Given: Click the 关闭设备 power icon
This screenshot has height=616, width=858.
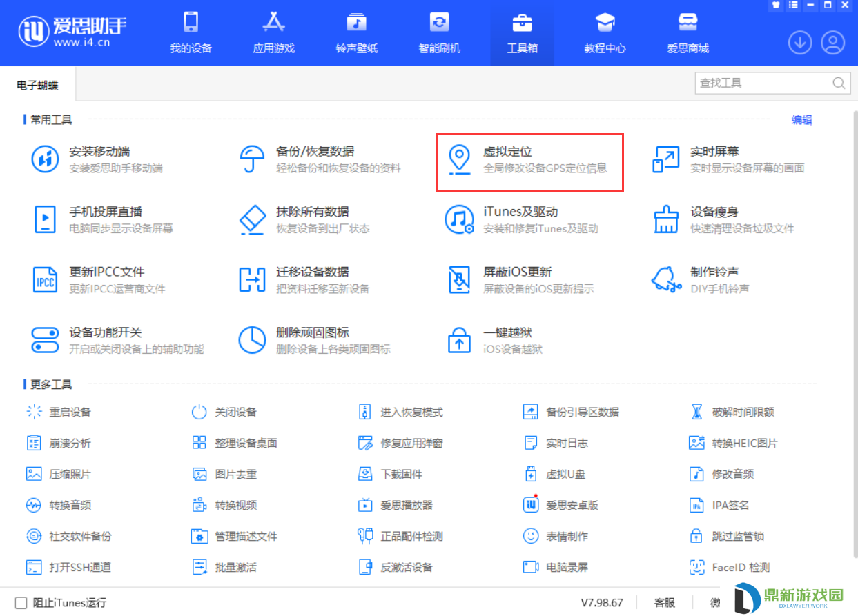Looking at the screenshot, I should [x=199, y=412].
